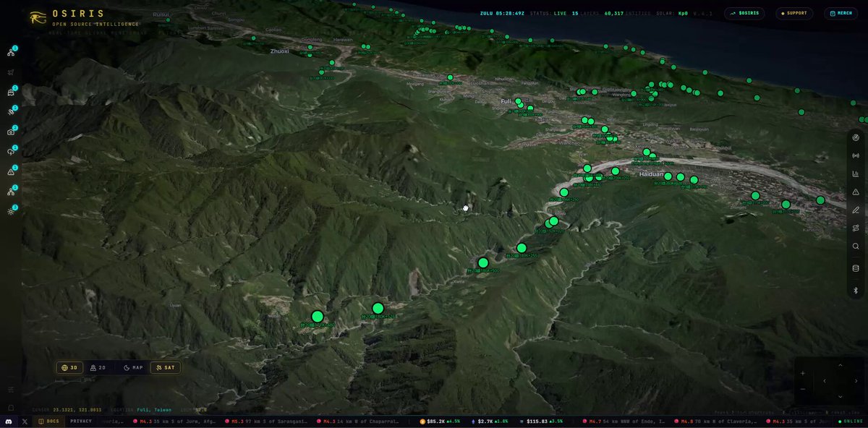
Task: Pan the map left with arrow control
Action: click(x=825, y=381)
